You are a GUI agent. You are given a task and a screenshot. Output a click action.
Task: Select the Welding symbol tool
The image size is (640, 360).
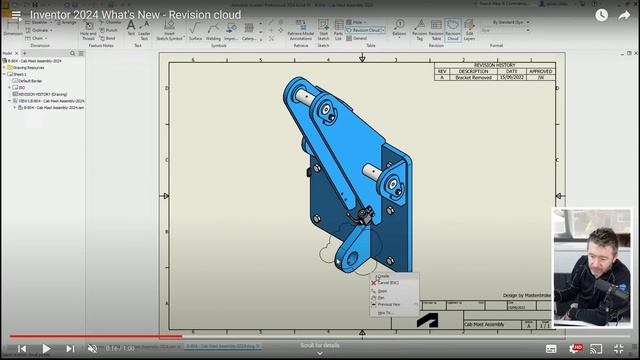point(213,31)
